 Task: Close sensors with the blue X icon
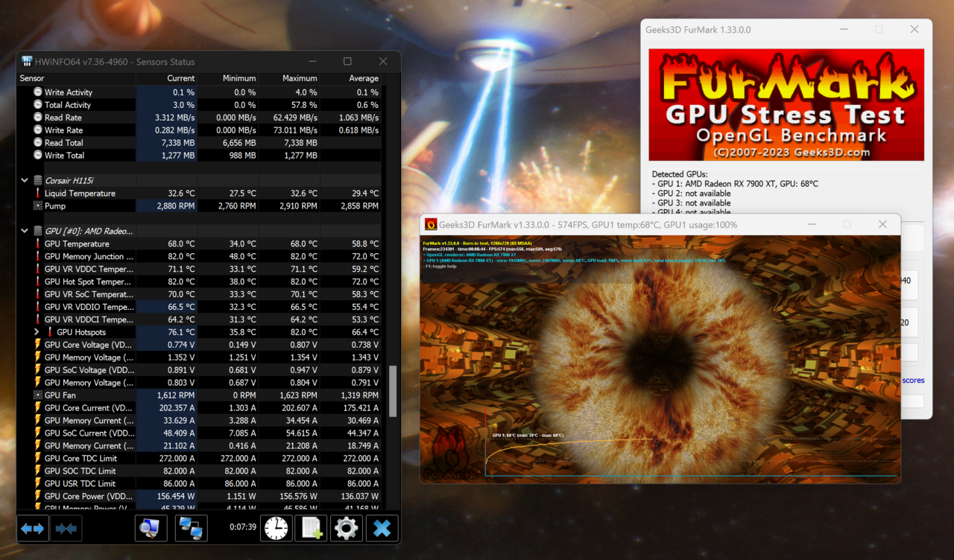tap(382, 528)
